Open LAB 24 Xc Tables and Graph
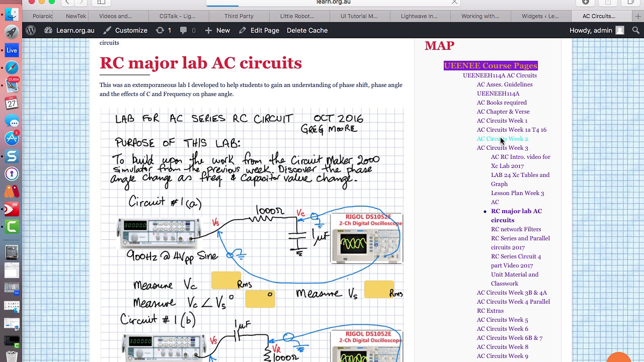 (520, 179)
